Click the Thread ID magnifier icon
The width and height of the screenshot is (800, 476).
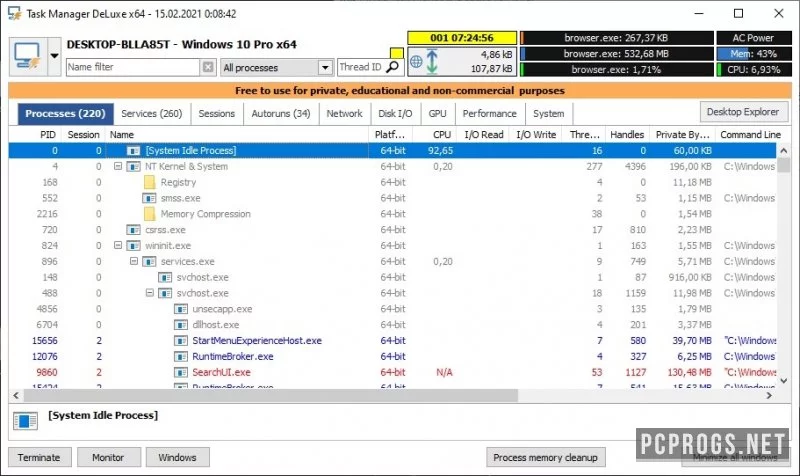(392, 67)
